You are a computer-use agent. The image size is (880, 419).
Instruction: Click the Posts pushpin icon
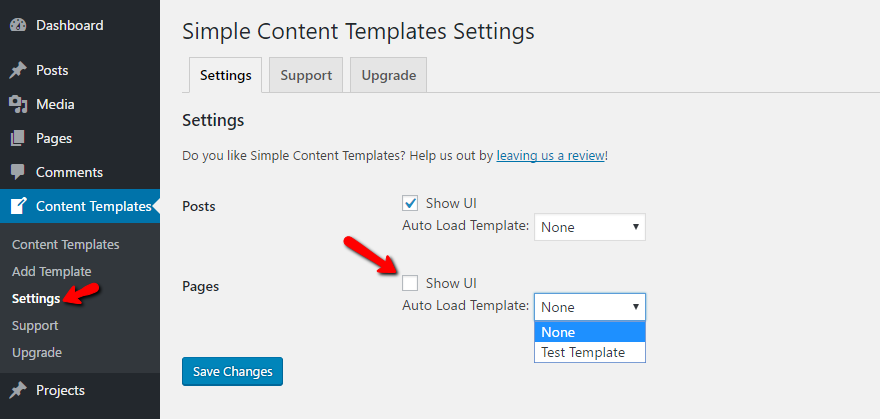[18, 71]
